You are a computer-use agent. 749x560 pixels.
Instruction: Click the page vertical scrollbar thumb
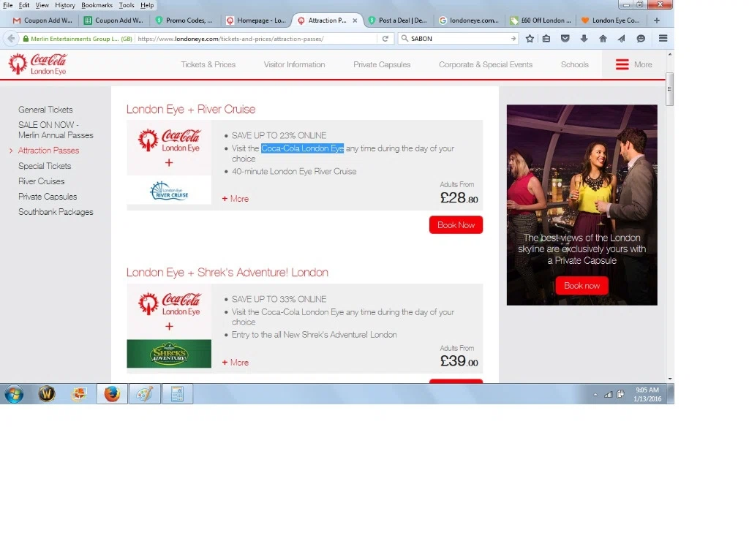pyautogui.click(x=670, y=89)
